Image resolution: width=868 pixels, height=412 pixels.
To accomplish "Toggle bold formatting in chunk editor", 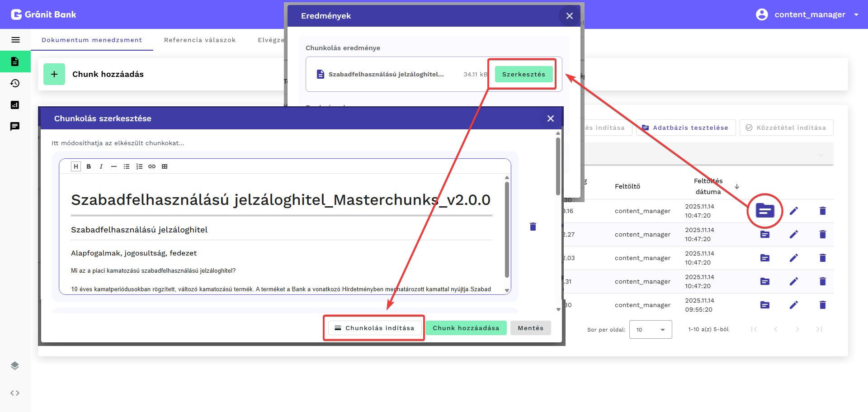I will [x=89, y=166].
